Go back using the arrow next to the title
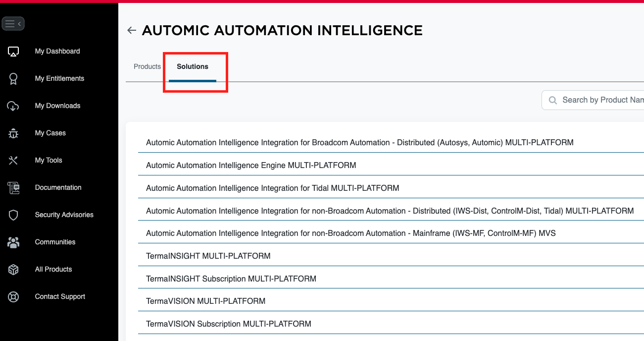 (131, 30)
